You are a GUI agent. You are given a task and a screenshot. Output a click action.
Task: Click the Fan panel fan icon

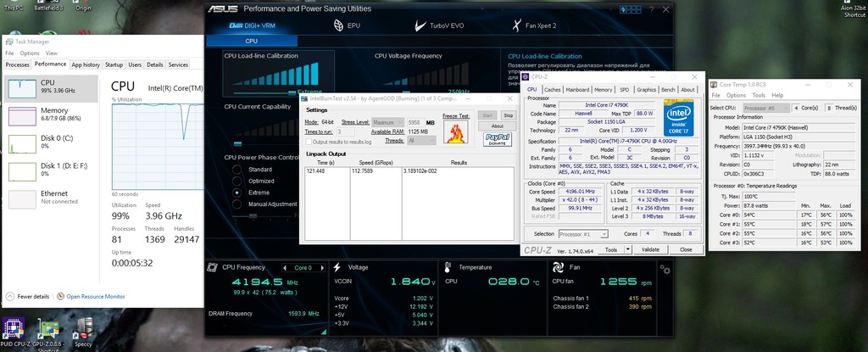558,267
